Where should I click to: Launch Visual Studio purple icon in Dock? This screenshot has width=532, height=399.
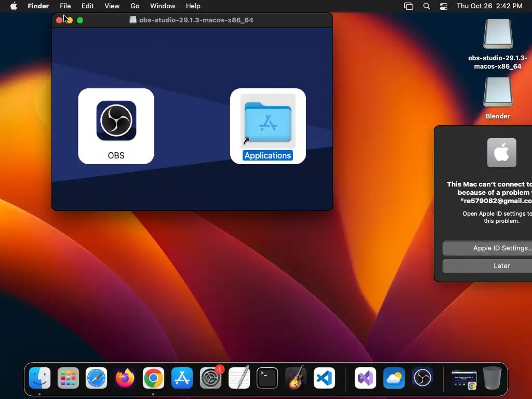(x=365, y=378)
